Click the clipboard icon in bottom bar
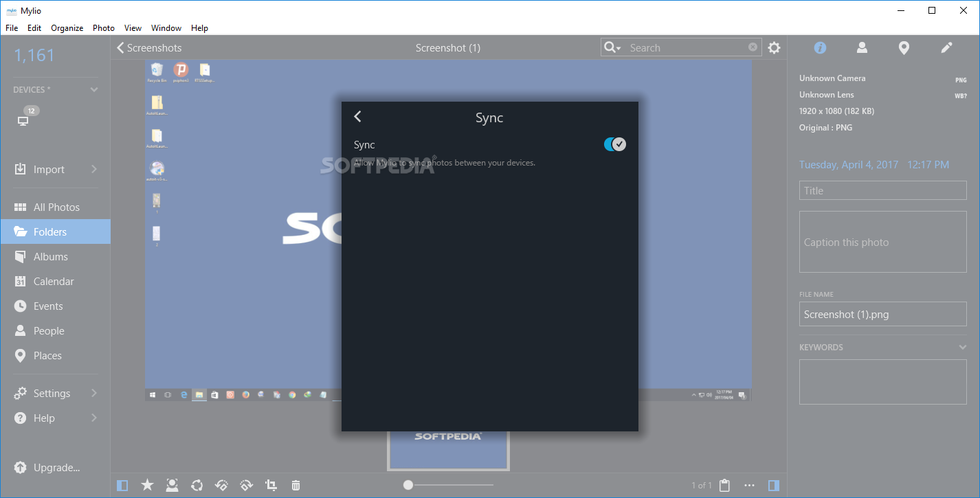 [x=724, y=485]
